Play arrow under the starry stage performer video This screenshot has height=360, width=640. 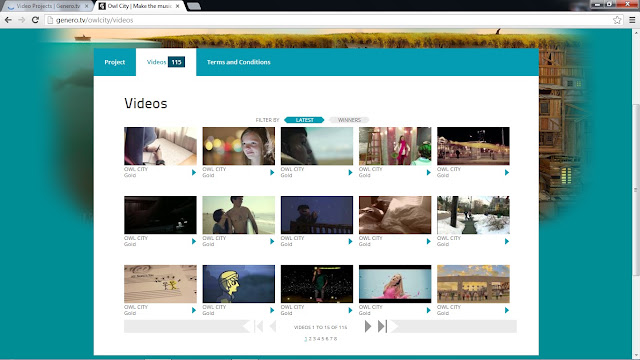350,311
